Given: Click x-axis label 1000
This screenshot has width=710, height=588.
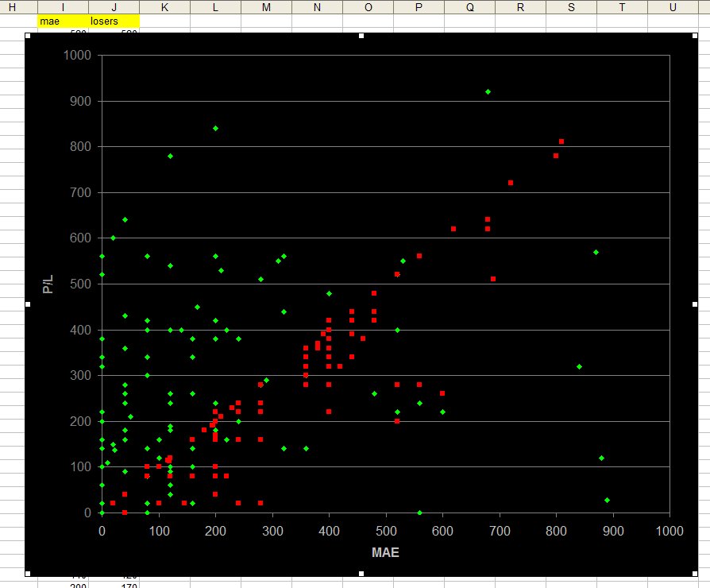Looking at the screenshot, I should (669, 531).
